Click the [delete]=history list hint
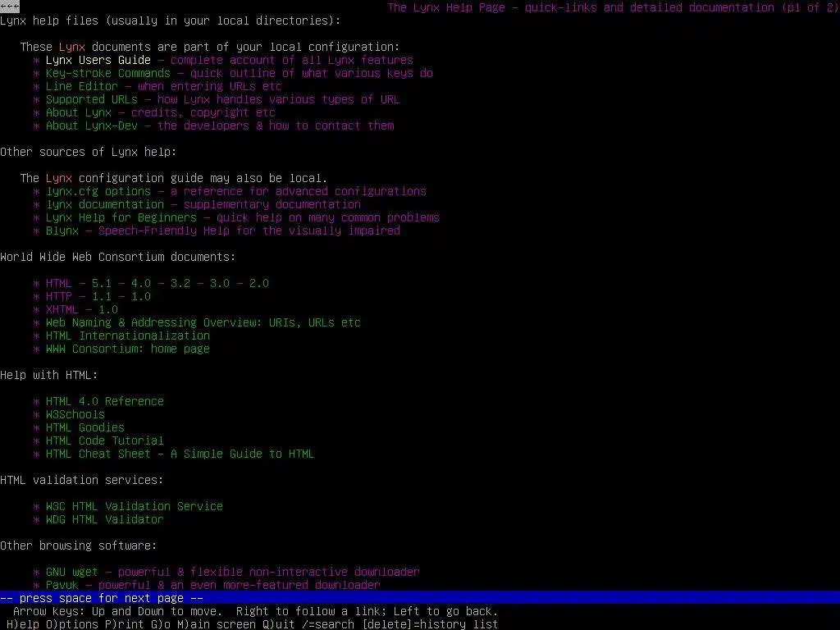Viewport: 840px width, 630px height. (430, 624)
